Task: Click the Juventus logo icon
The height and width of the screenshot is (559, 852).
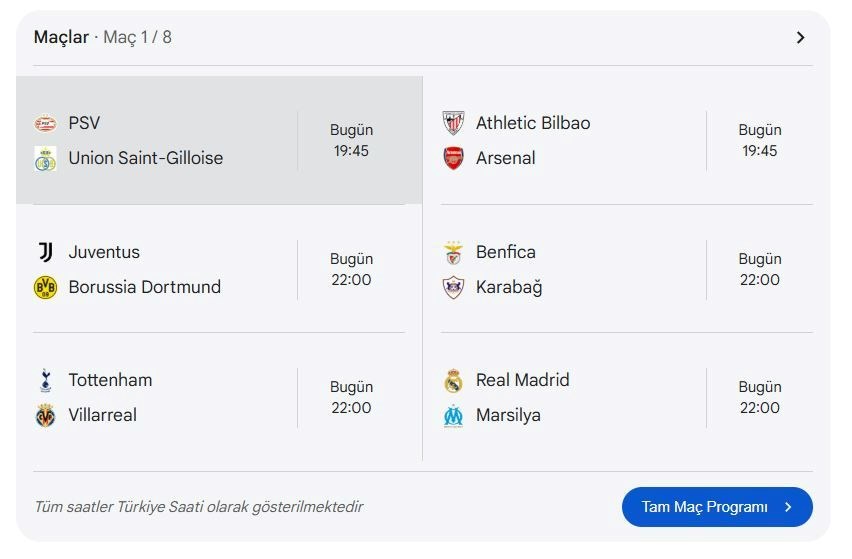Action: click(45, 252)
